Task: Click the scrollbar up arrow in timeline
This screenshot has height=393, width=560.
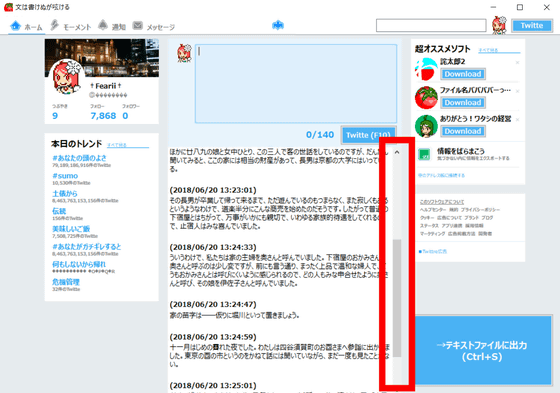Action: (397, 152)
